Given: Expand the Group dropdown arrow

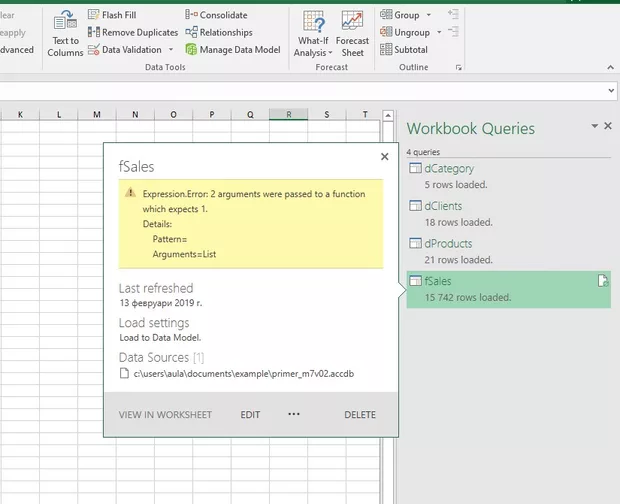Looking at the screenshot, I should tap(428, 16).
